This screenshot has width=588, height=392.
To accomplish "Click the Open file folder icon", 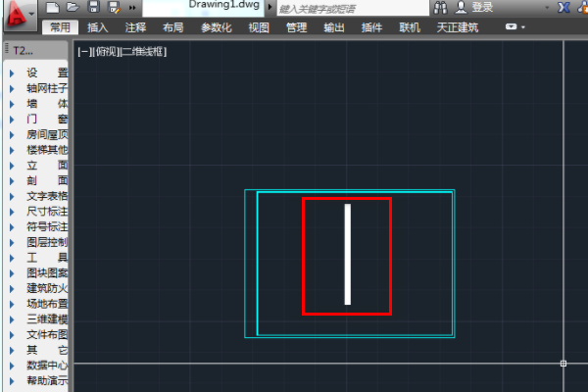I will [73, 7].
